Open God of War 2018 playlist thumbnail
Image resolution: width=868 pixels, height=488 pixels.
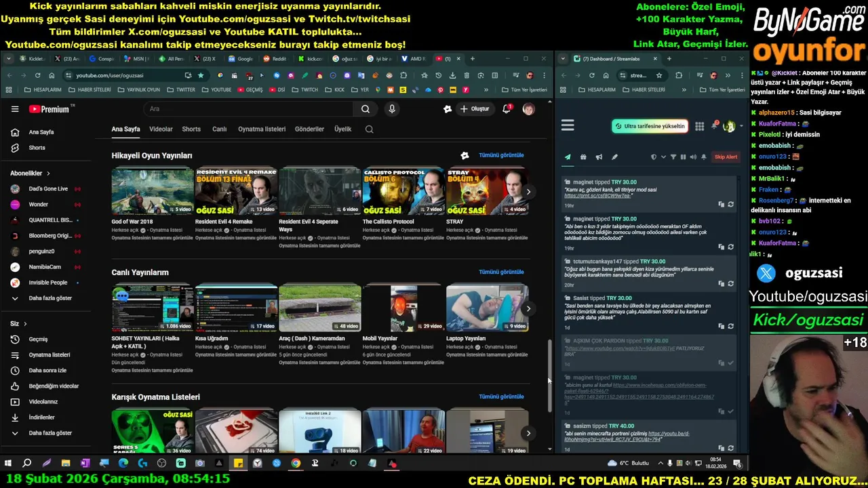153,191
